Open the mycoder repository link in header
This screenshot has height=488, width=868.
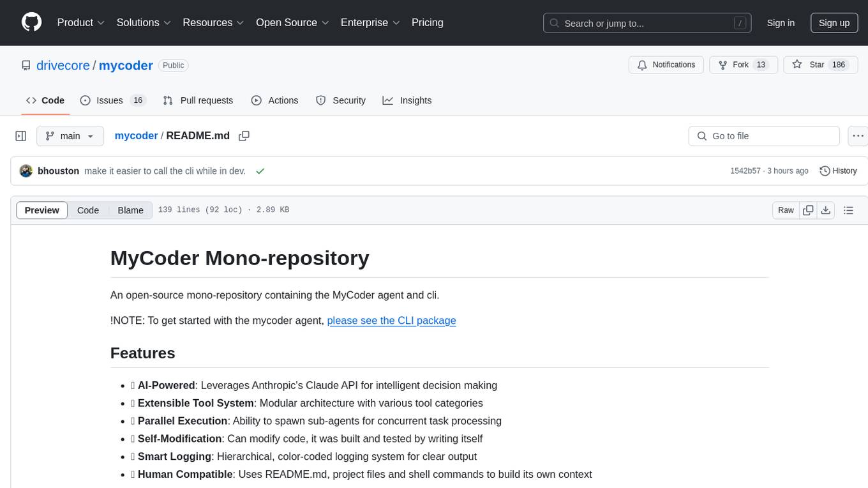(x=126, y=65)
